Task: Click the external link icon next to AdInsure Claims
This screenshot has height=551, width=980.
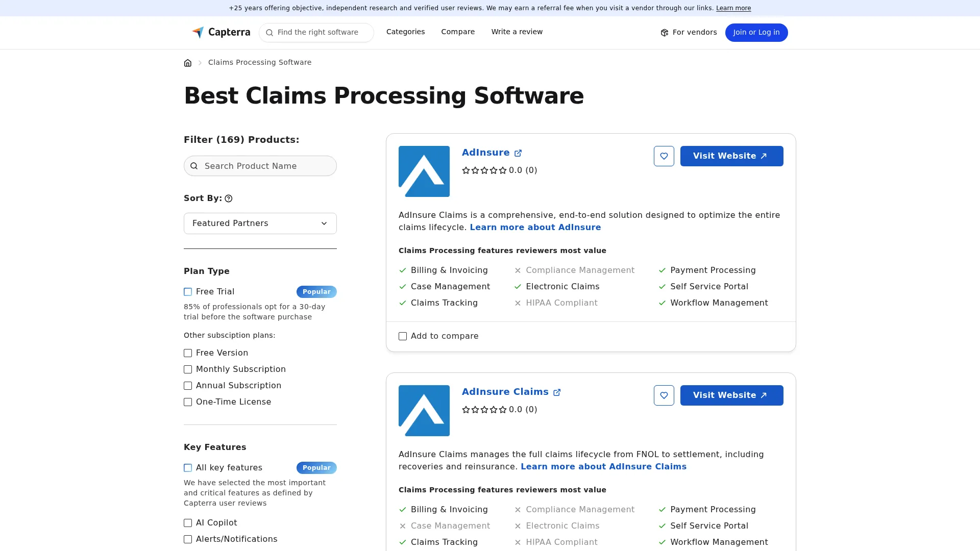Action: click(557, 392)
